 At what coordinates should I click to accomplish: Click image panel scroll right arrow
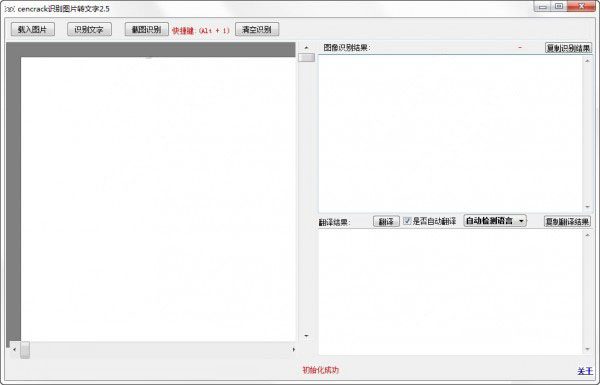293,349
